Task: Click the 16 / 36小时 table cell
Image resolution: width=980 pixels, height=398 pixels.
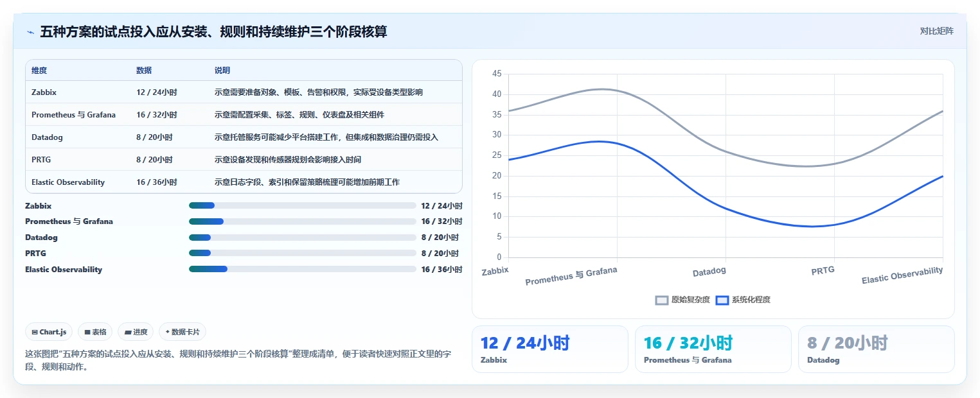Action: 157,182
